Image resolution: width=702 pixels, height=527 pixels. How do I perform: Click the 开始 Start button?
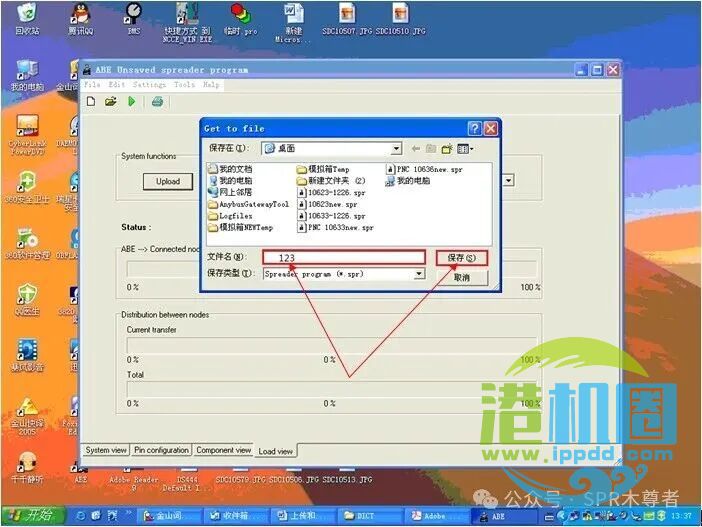(33, 516)
